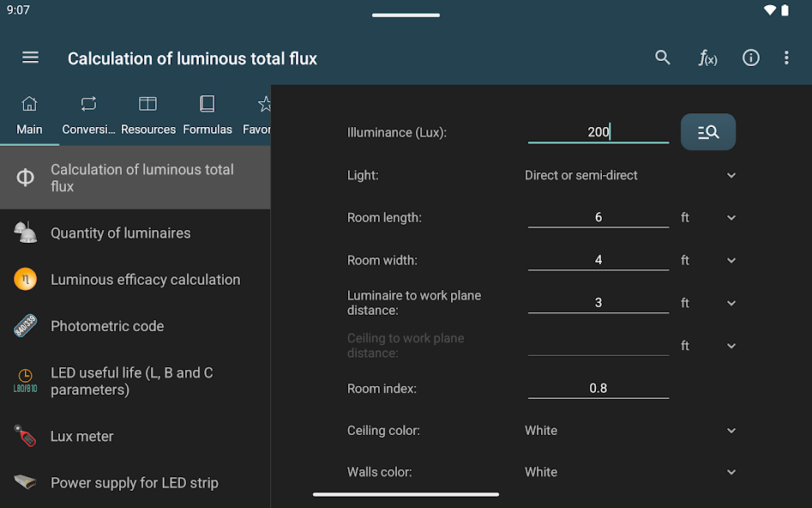Expand Ceiling to work plane unit dropdown
812x508 pixels.
[708, 346]
